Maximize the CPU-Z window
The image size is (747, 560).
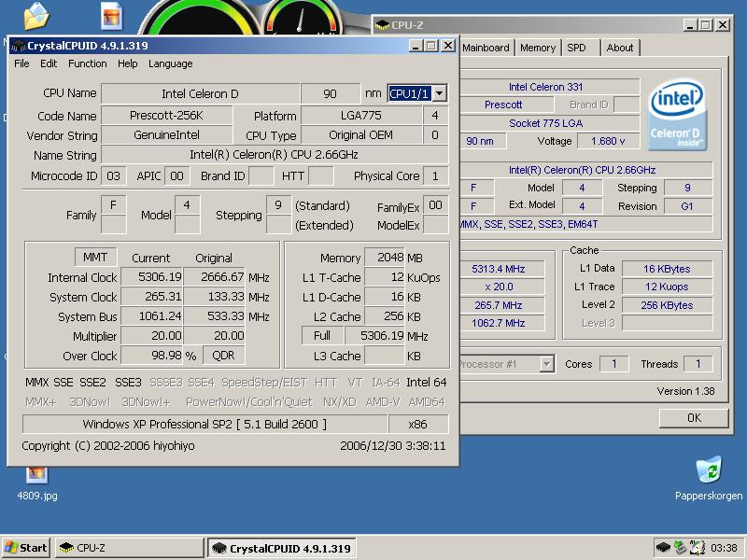pos(706,25)
